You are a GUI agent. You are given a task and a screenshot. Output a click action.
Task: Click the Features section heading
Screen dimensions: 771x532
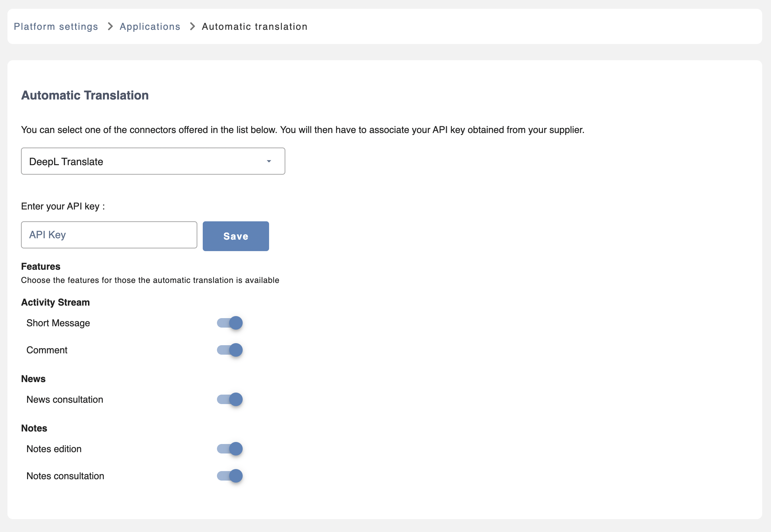point(41,267)
